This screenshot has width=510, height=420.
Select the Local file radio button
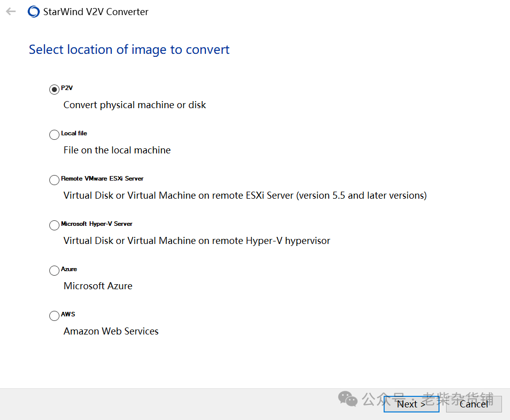54,135
